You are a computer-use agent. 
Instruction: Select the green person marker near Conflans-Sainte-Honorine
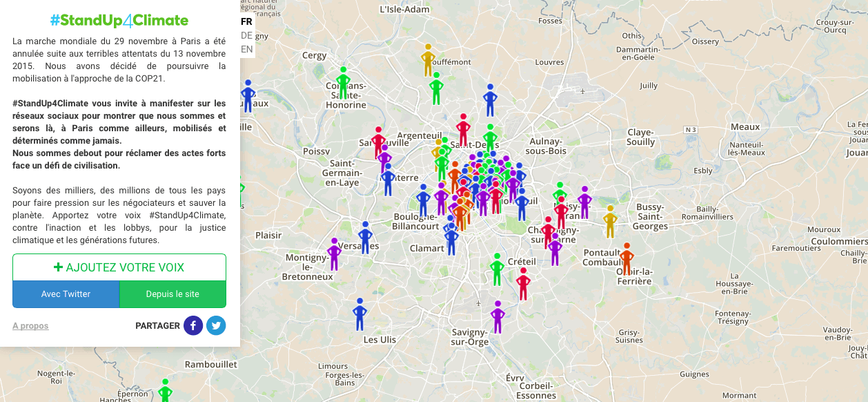pos(343,82)
